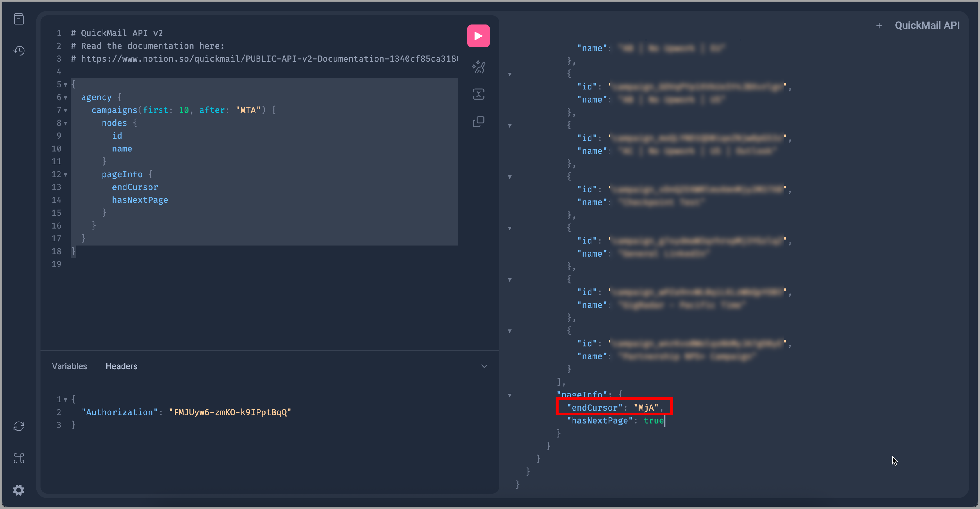This screenshot has height=509, width=980.
Task: Fold the query block at line 5
Action: [x=65, y=84]
